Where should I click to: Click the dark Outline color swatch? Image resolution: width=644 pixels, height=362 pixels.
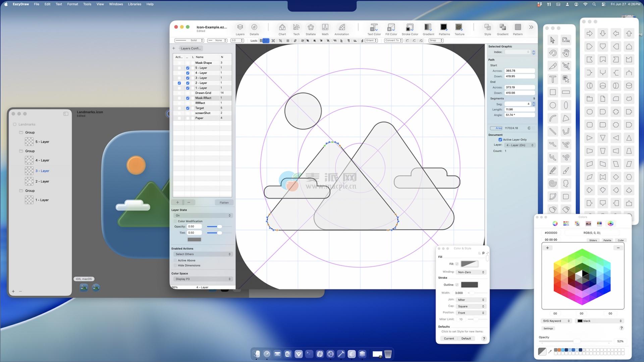coord(469,285)
